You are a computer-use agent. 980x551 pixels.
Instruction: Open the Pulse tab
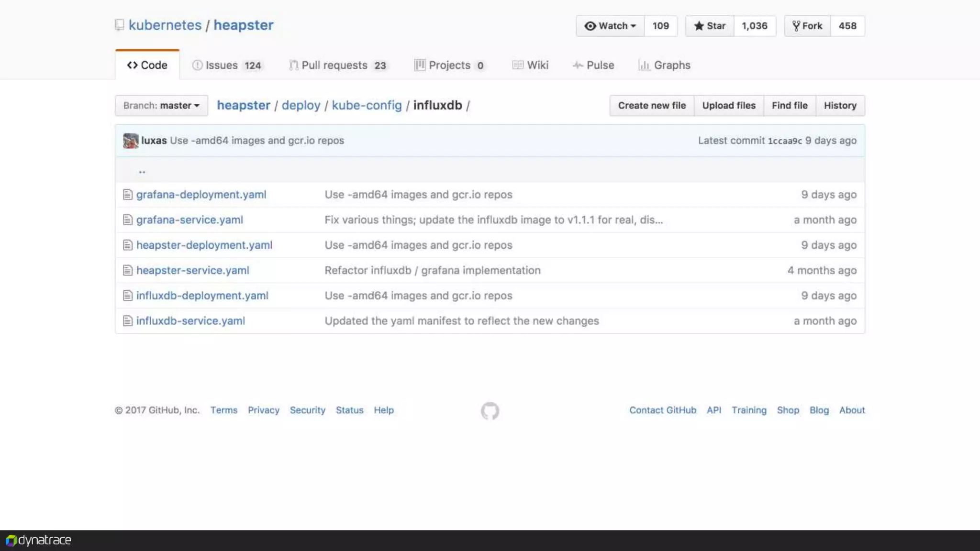click(593, 65)
